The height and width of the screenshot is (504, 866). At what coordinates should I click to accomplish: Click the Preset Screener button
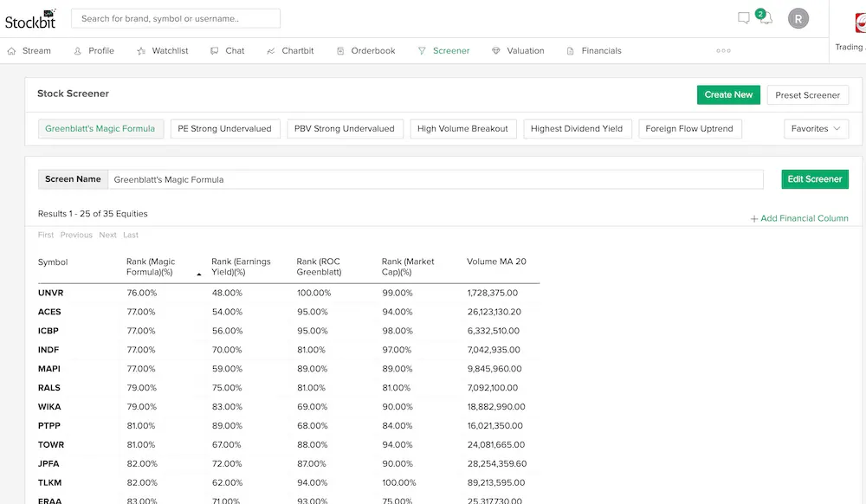(x=807, y=95)
